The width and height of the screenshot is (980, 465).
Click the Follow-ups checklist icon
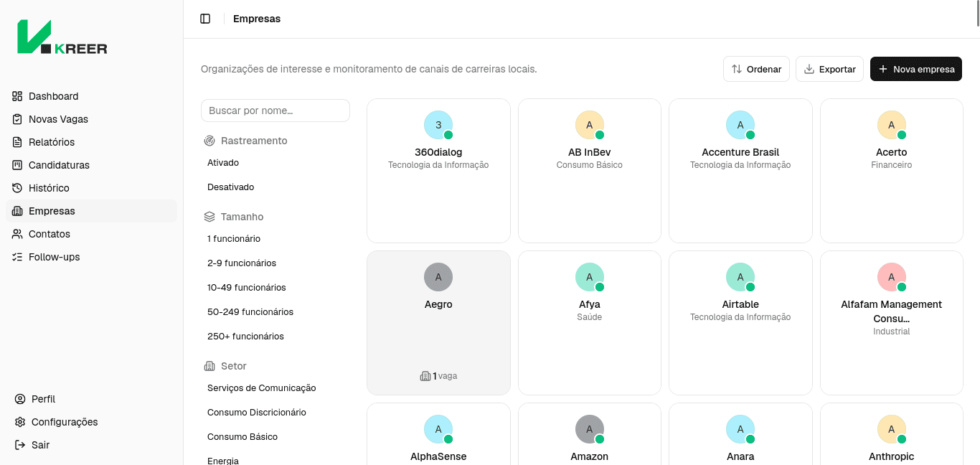point(17,257)
